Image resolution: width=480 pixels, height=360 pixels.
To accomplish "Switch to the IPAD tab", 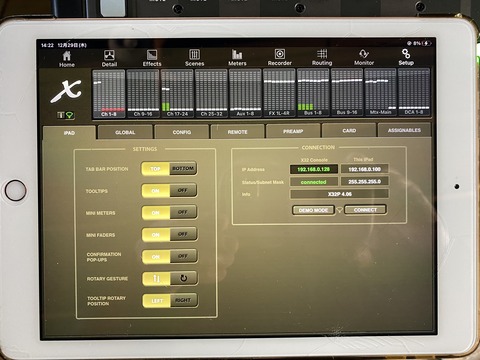I will [69, 133].
